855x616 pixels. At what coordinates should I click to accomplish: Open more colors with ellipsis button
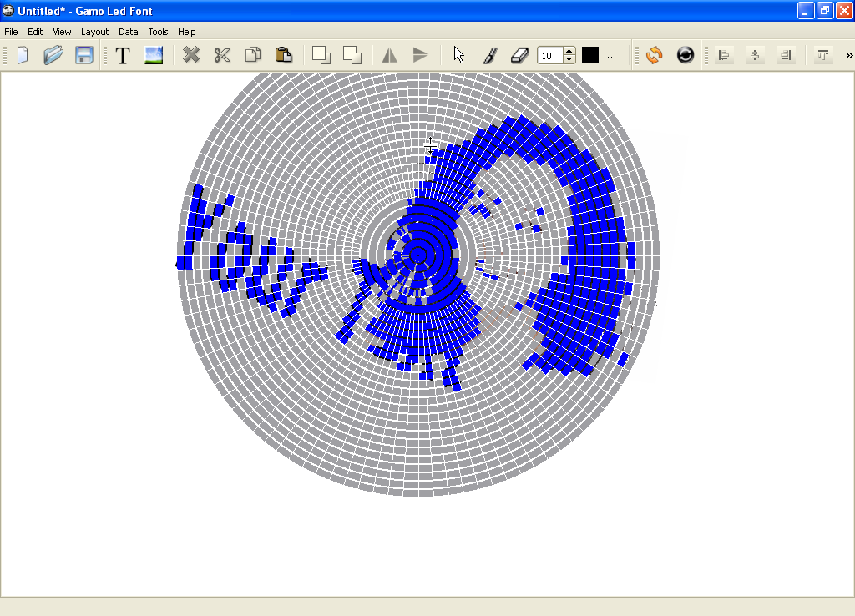click(x=612, y=56)
